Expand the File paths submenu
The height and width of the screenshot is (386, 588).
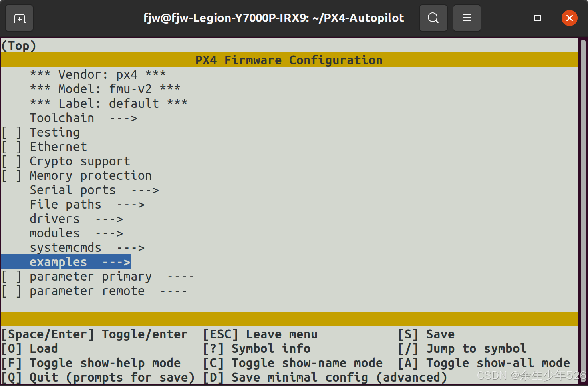[65, 204]
